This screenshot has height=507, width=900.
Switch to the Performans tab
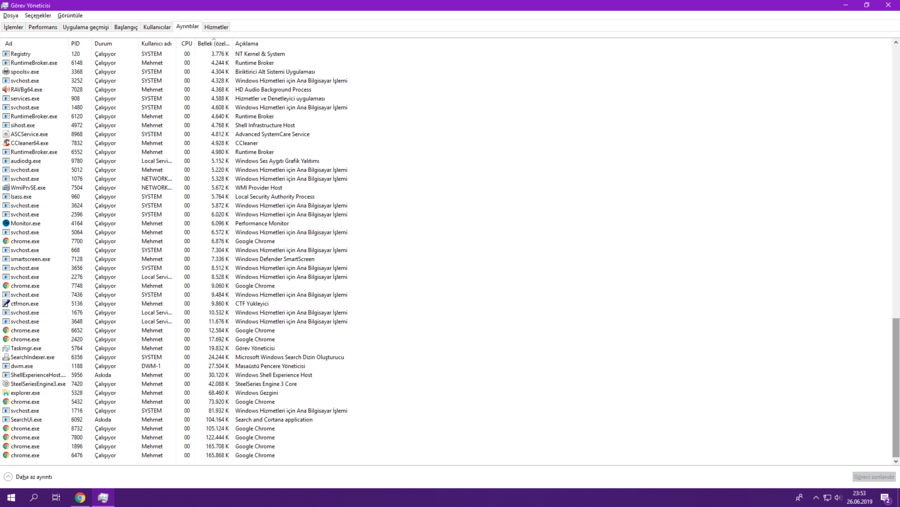[43, 27]
